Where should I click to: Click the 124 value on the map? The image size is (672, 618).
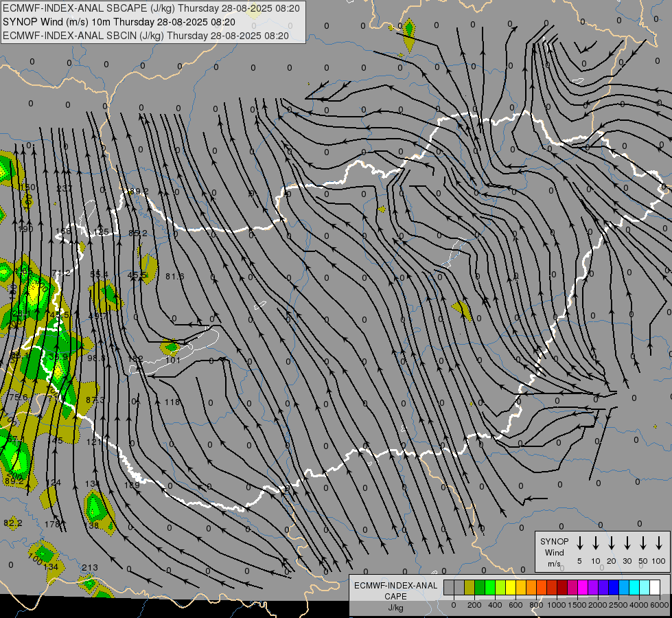pos(53,483)
